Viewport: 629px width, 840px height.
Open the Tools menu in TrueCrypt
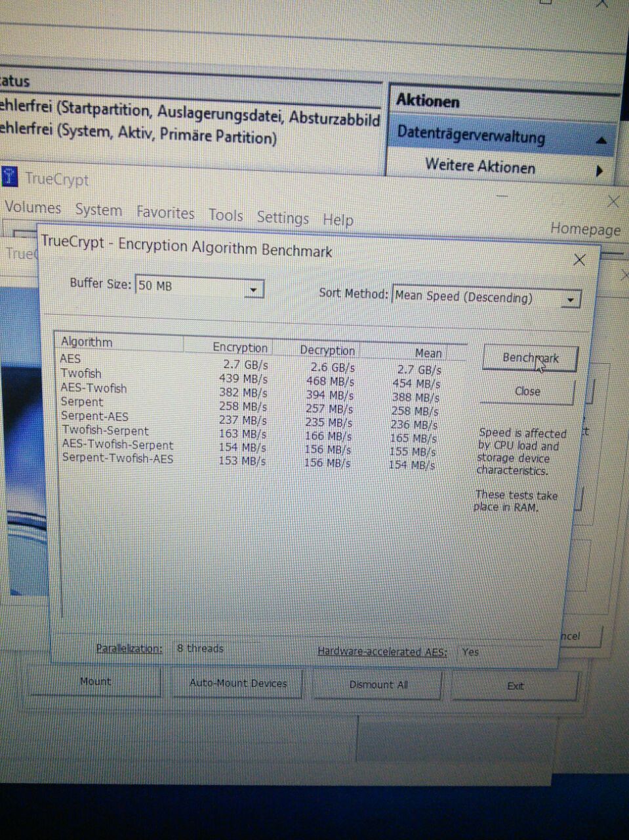(226, 215)
